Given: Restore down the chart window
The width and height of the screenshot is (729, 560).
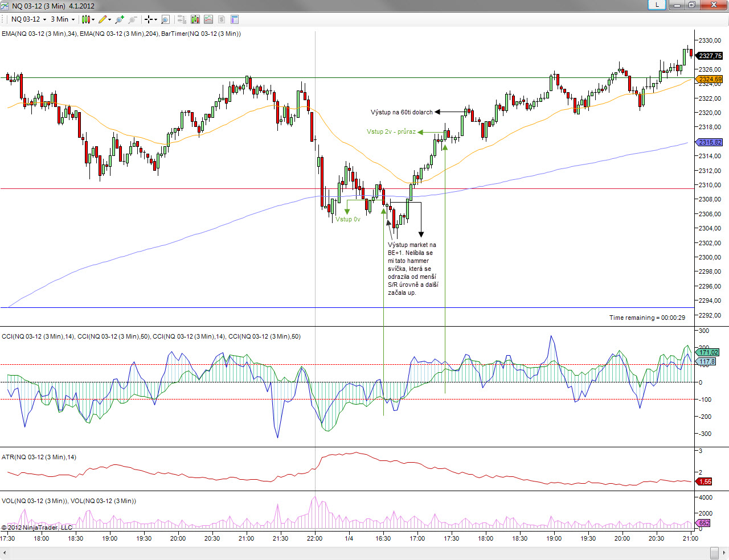Looking at the screenshot, I should 691,5.
